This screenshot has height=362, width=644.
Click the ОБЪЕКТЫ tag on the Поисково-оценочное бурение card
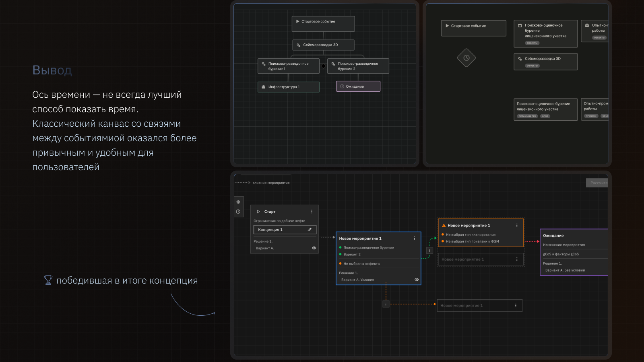(532, 43)
